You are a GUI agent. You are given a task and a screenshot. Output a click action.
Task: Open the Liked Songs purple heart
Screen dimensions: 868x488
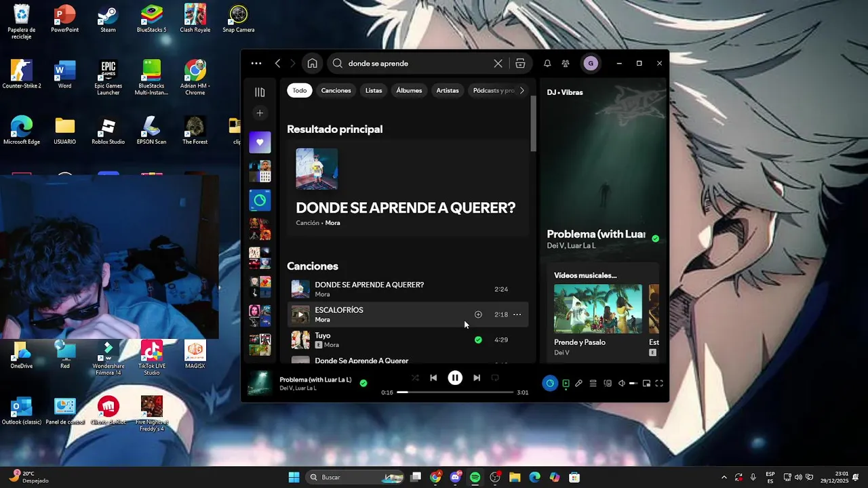click(260, 142)
